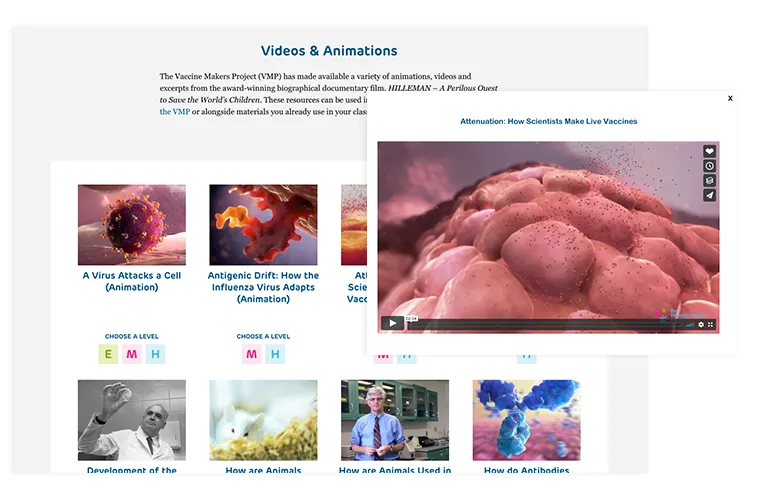Image resolution: width=768 pixels, height=500 pixels.
Task: Like the video with the heart icon
Action: pyautogui.click(x=709, y=151)
